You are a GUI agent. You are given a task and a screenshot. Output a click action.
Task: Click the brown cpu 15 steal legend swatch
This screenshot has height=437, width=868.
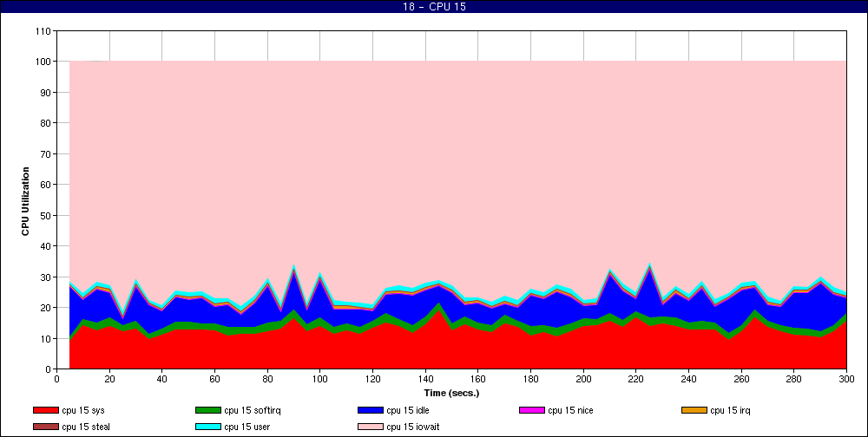click(46, 427)
